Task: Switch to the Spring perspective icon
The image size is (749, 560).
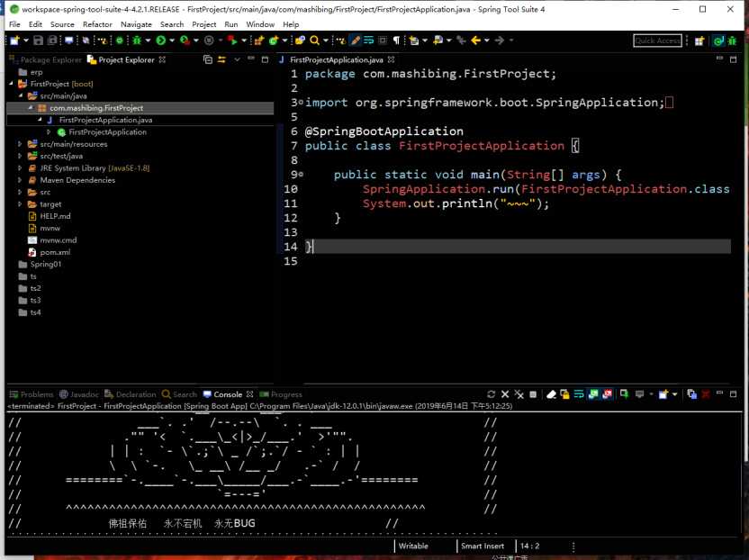Action: pyautogui.click(x=718, y=41)
